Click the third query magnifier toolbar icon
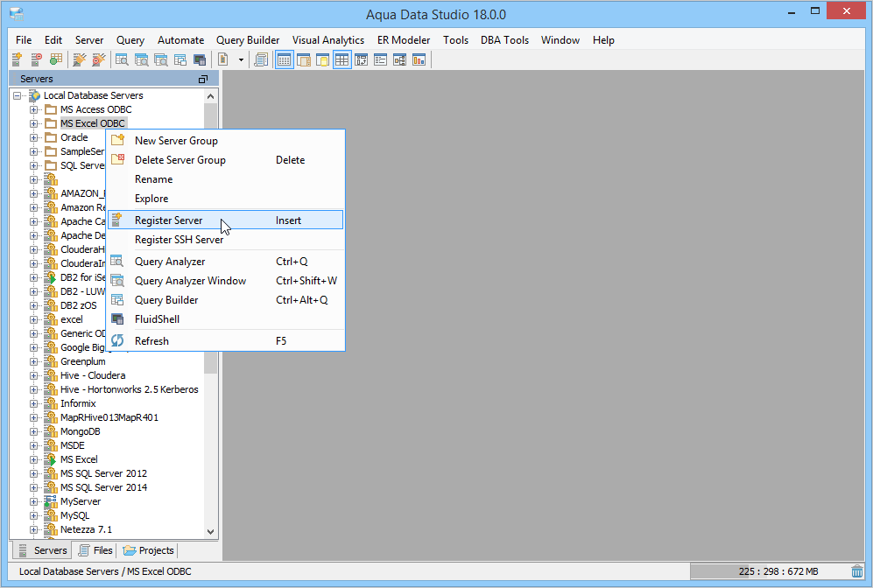 161,59
